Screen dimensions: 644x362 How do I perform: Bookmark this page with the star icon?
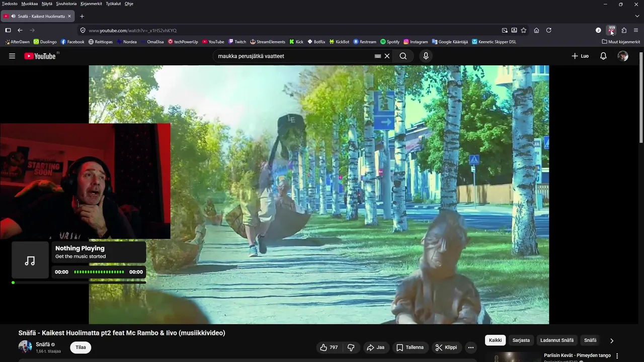[x=524, y=30]
